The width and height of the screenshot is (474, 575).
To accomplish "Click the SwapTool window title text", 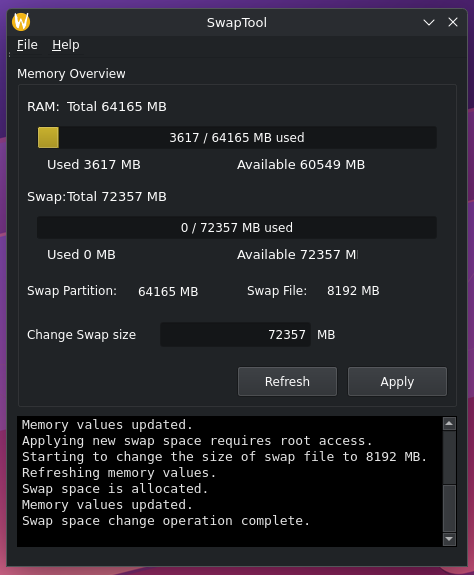I will (x=237, y=22).
